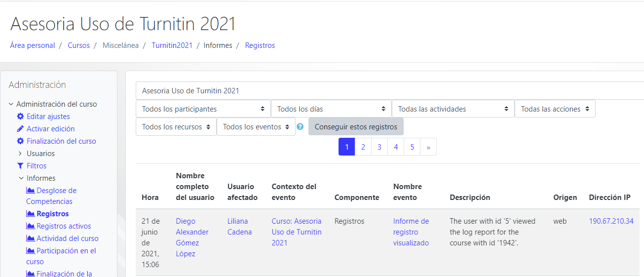The height and width of the screenshot is (277, 644).
Task: Click the Usuario afectado column header
Action: click(242, 192)
